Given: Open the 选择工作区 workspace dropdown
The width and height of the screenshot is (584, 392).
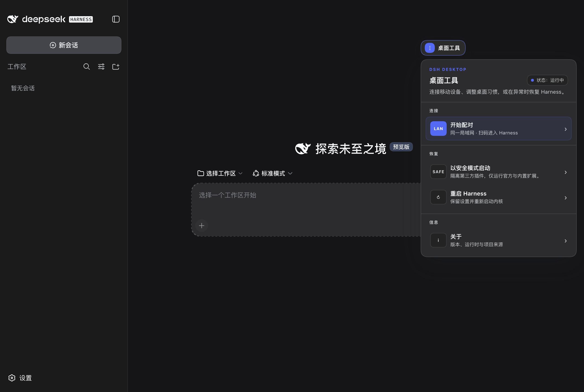Looking at the screenshot, I should tap(220, 173).
